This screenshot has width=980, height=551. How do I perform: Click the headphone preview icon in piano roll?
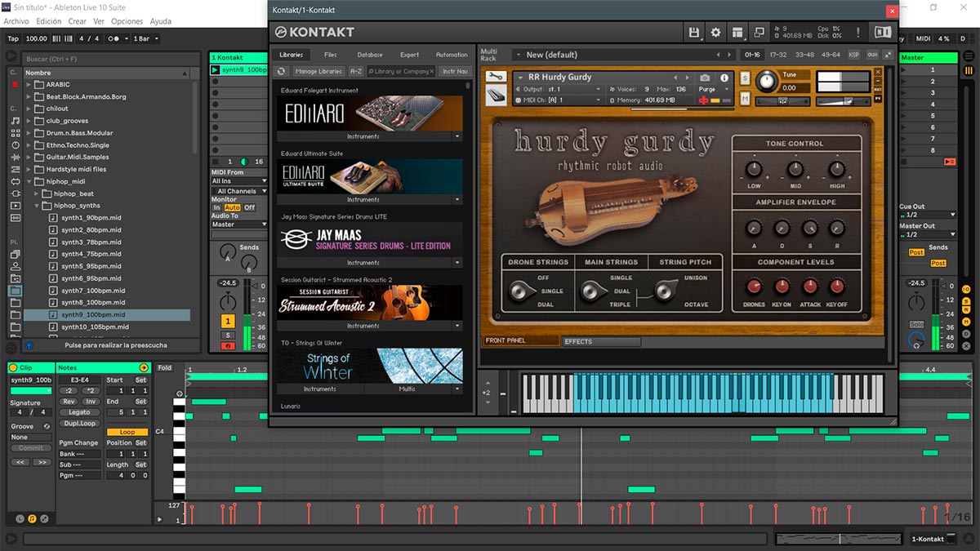click(x=179, y=393)
